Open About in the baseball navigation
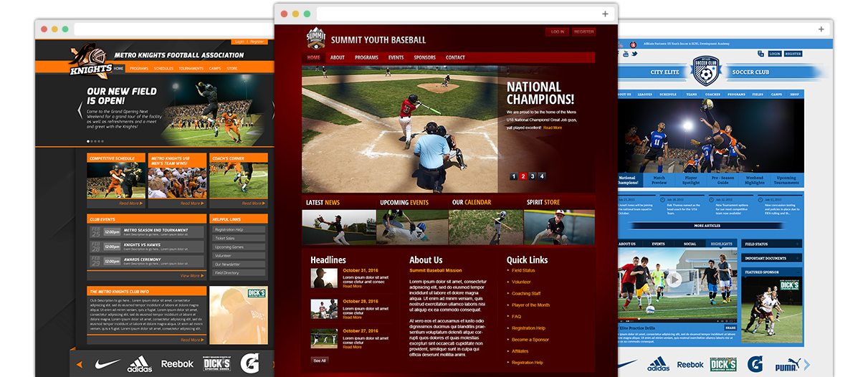 338,57
